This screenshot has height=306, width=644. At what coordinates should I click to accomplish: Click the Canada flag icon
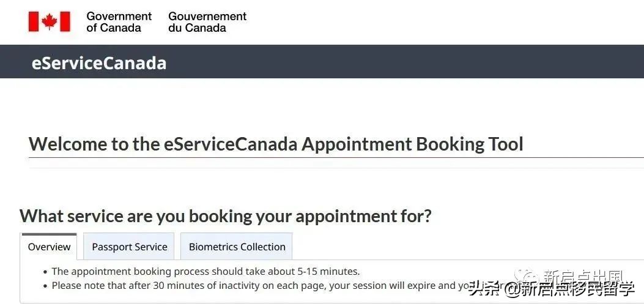click(x=49, y=21)
